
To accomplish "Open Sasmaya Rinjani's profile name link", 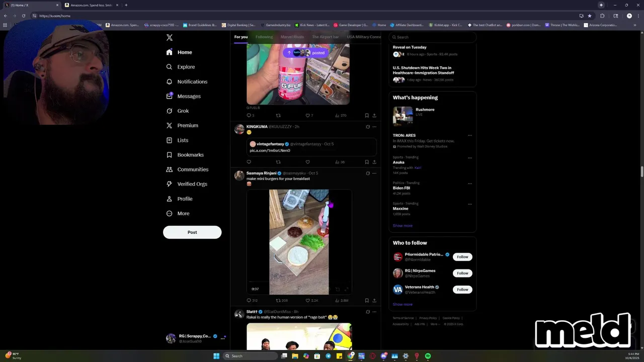I will click(x=261, y=173).
